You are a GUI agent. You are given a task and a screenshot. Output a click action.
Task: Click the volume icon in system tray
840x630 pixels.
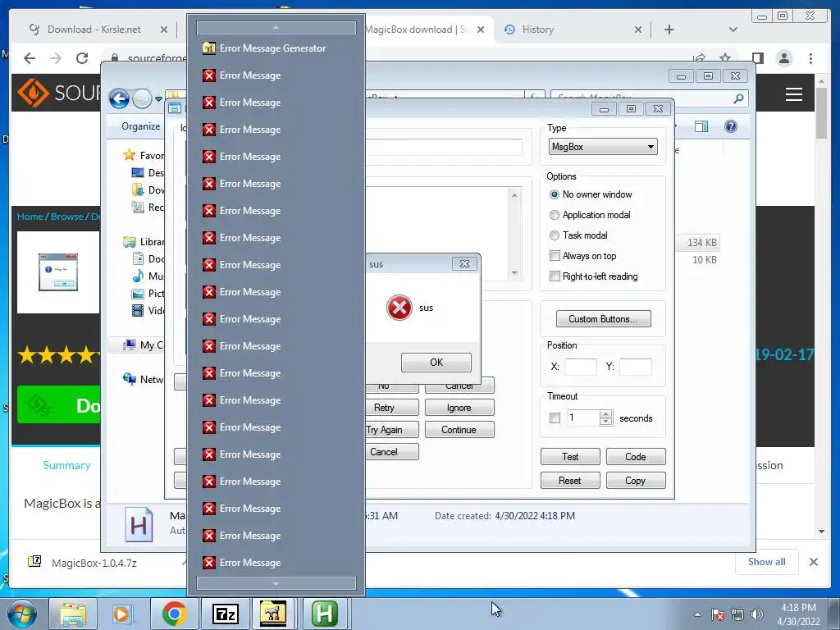pyautogui.click(x=757, y=614)
